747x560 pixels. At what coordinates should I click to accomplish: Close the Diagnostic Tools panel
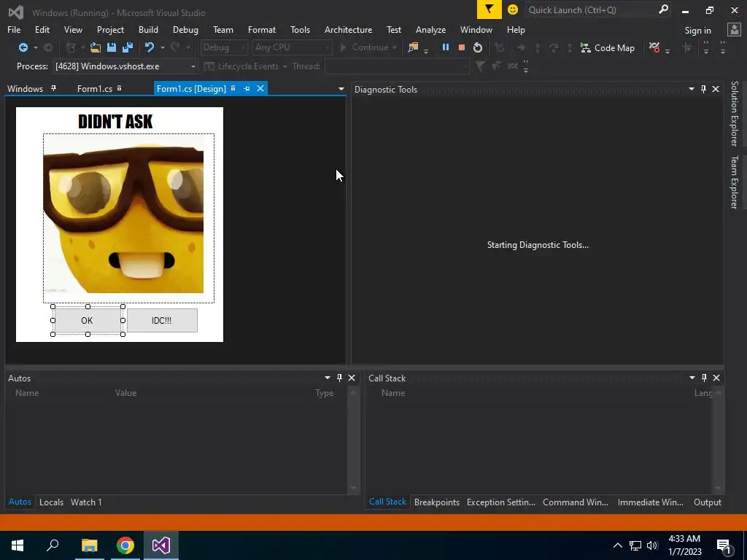(716, 89)
